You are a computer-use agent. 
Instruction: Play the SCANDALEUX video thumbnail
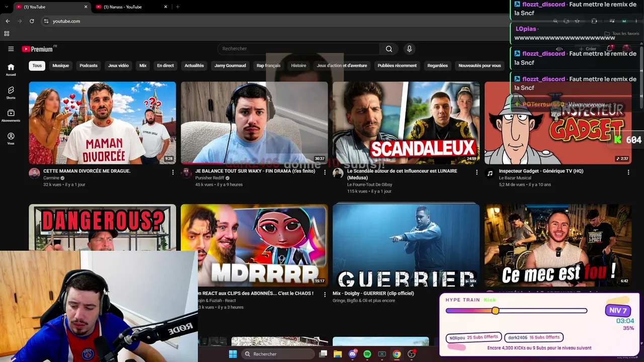click(x=406, y=123)
